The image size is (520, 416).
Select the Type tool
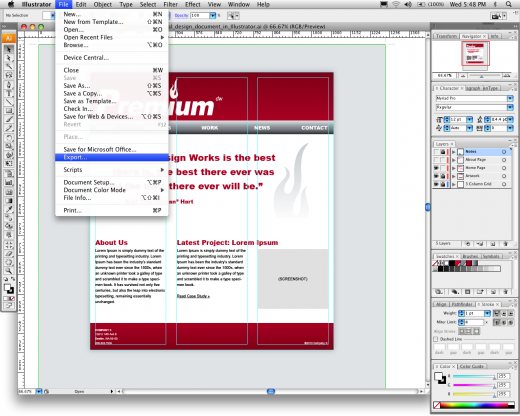pyautogui.click(x=9, y=93)
